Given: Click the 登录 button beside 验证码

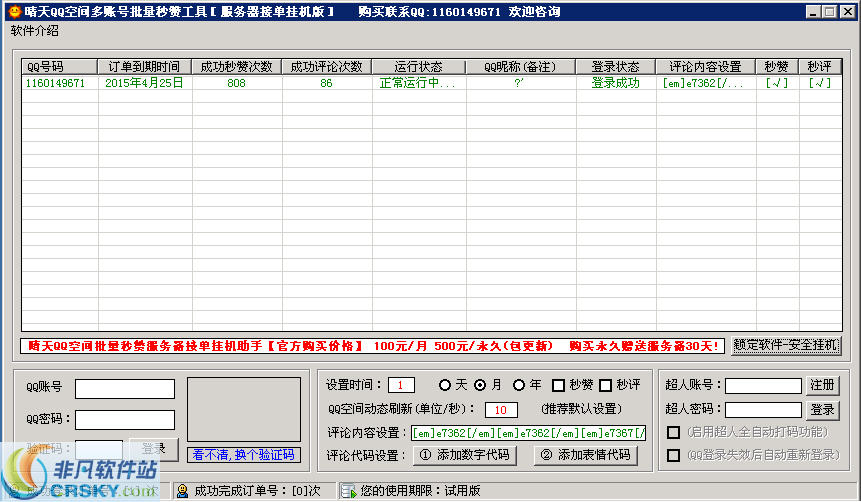Looking at the screenshot, I should (154, 449).
